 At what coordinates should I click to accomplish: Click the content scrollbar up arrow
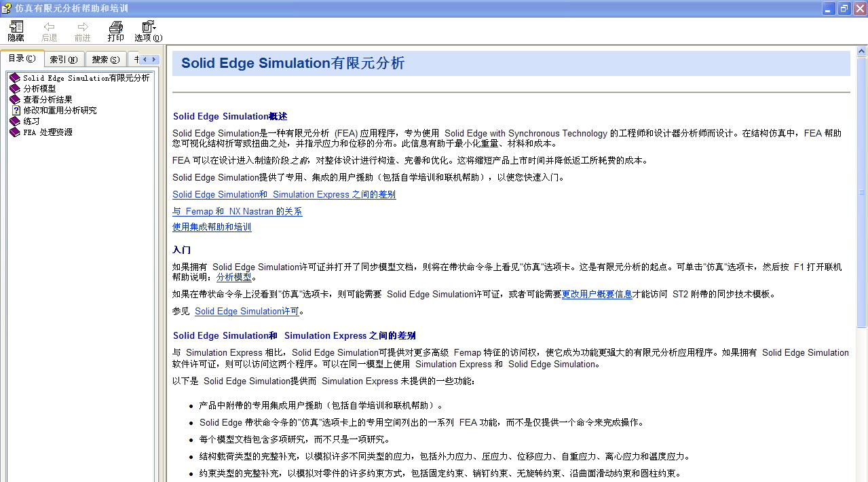[862, 51]
